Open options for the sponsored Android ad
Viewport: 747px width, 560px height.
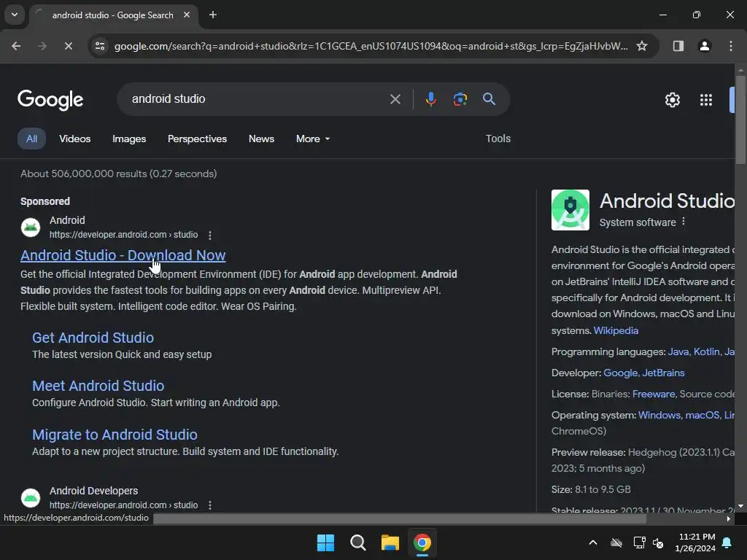[x=209, y=236]
